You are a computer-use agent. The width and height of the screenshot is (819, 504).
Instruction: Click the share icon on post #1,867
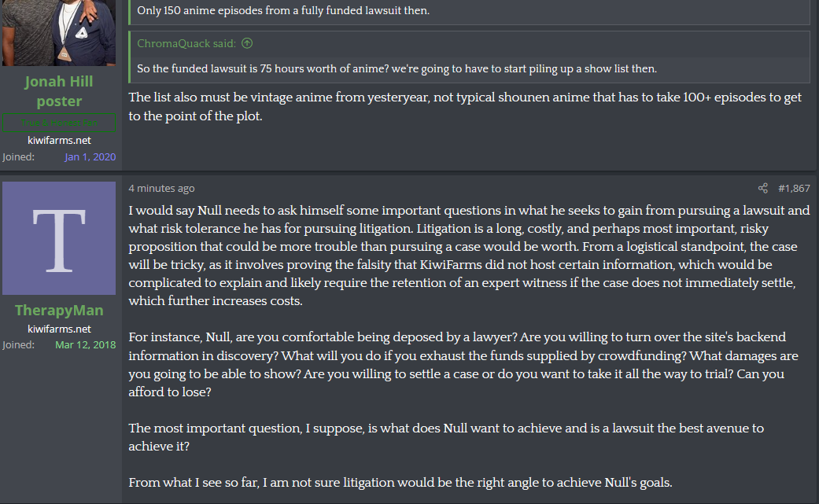coord(762,189)
